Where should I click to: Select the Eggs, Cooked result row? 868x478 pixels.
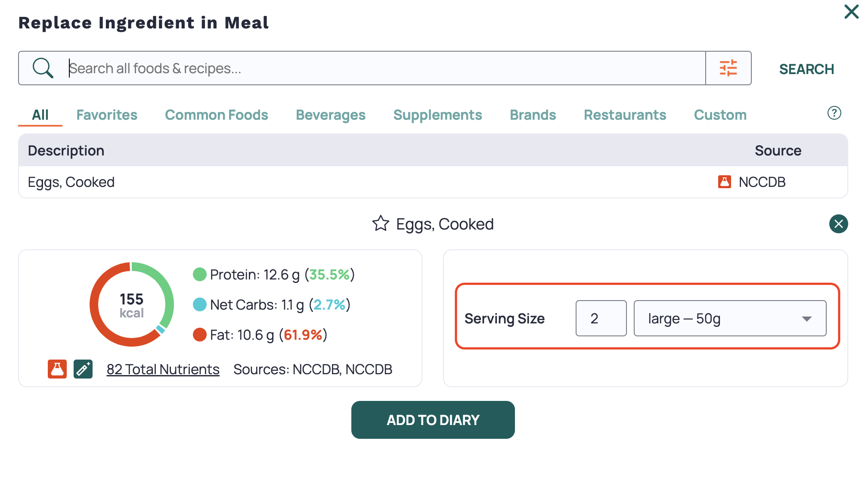[x=433, y=182]
